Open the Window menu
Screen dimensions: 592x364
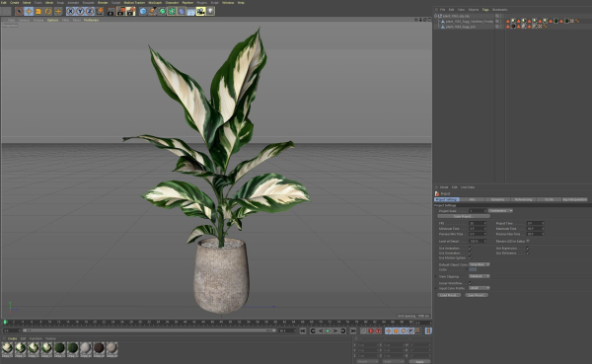point(228,3)
